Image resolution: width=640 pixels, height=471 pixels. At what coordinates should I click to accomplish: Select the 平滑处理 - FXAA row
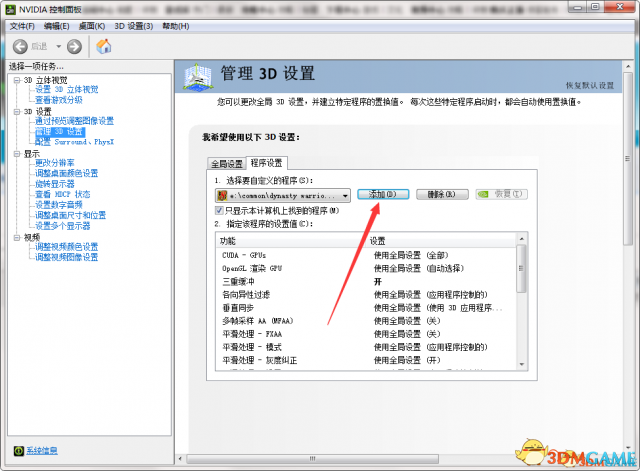(366, 334)
